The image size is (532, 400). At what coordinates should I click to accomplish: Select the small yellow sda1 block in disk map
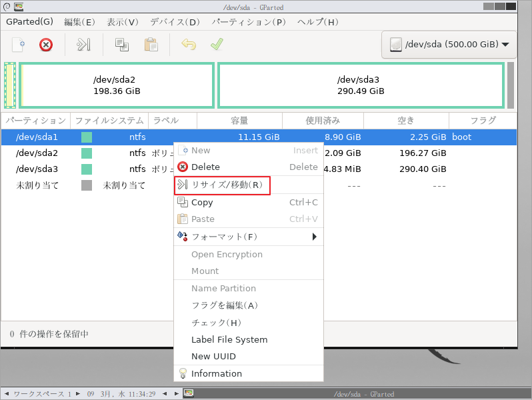pyautogui.click(x=10, y=85)
